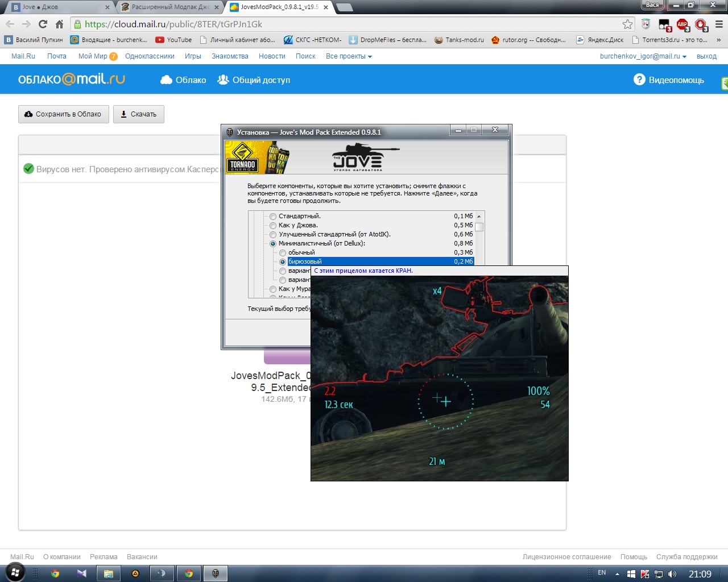This screenshot has width=728, height=582.
Task: Select the Как у Мура radio option
Action: [273, 289]
